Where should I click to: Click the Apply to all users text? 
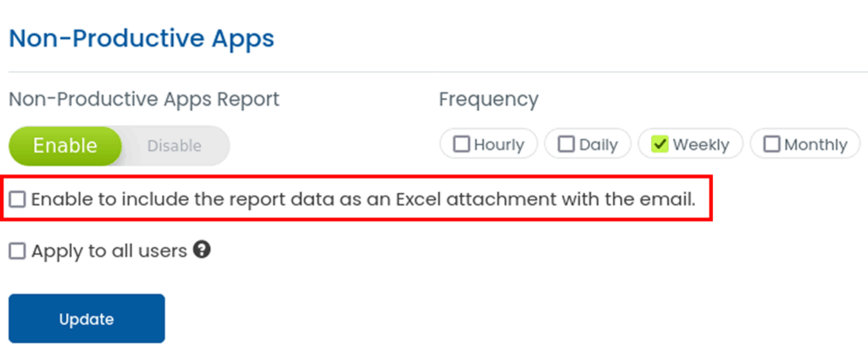coord(108,251)
